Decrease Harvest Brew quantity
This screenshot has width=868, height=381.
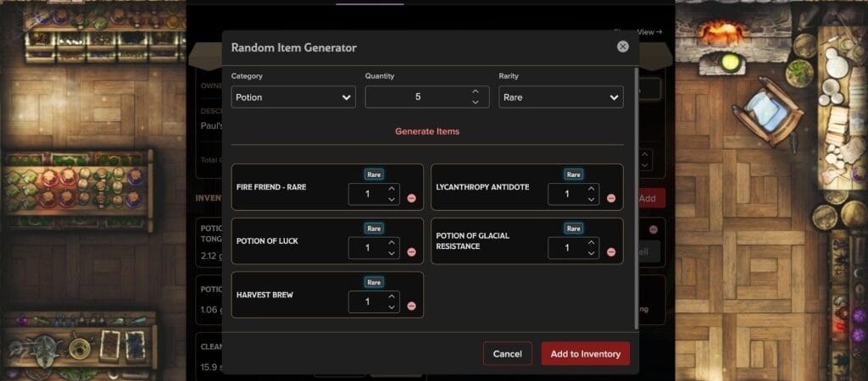[392, 306]
